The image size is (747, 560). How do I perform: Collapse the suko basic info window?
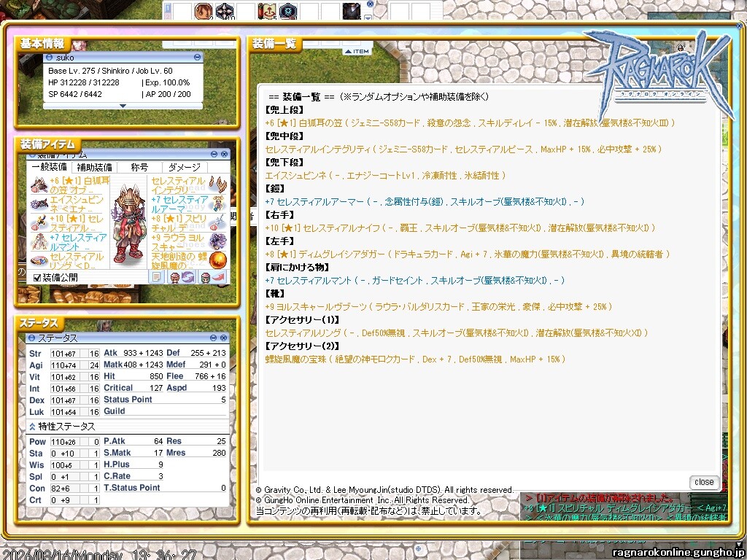coord(198,57)
